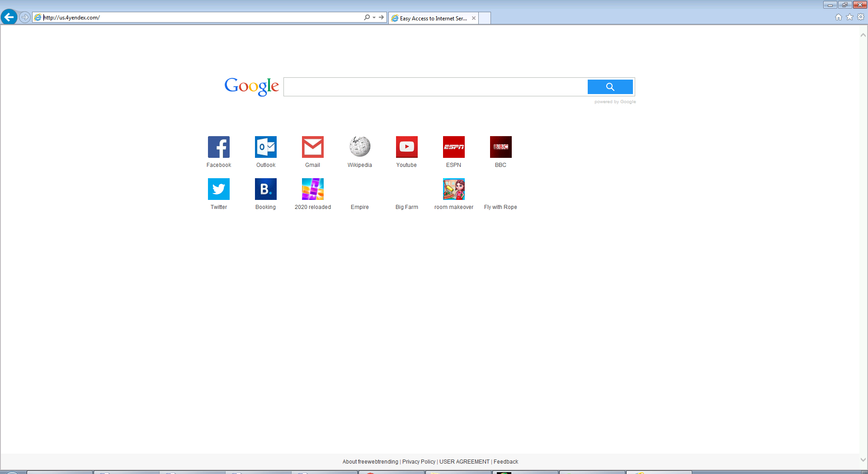Screen dimensions: 868x474
Task: Expand the address bar autocomplete dropdown arrow
Action: (374, 18)
